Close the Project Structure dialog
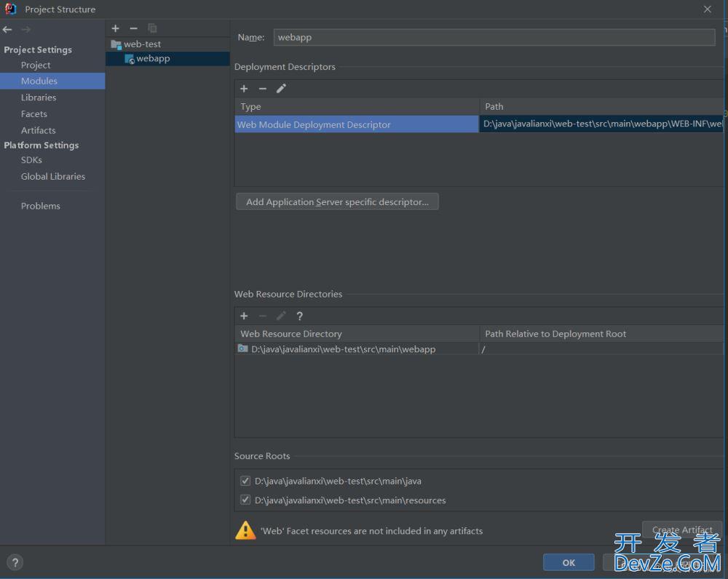Image resolution: width=728 pixels, height=579 pixels. (707, 9)
